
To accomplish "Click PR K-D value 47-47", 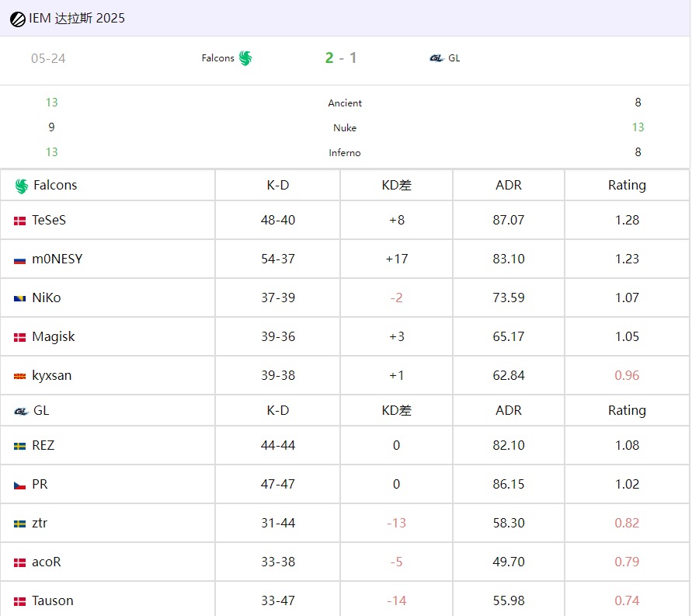I will tap(277, 484).
